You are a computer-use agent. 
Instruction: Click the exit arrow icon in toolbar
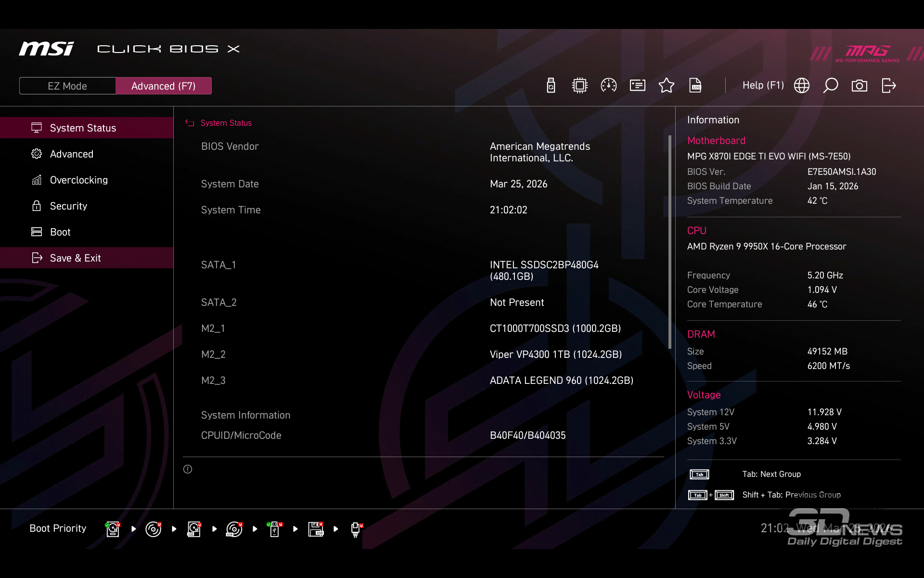click(888, 86)
